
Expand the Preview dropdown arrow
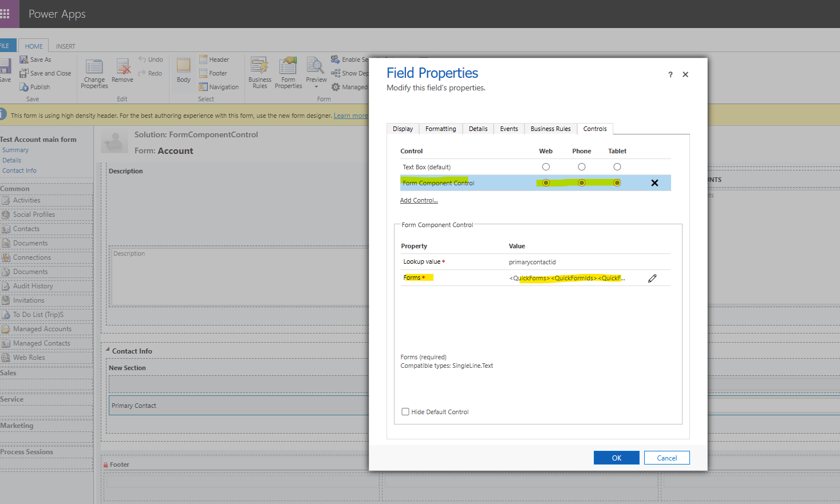pyautogui.click(x=316, y=87)
